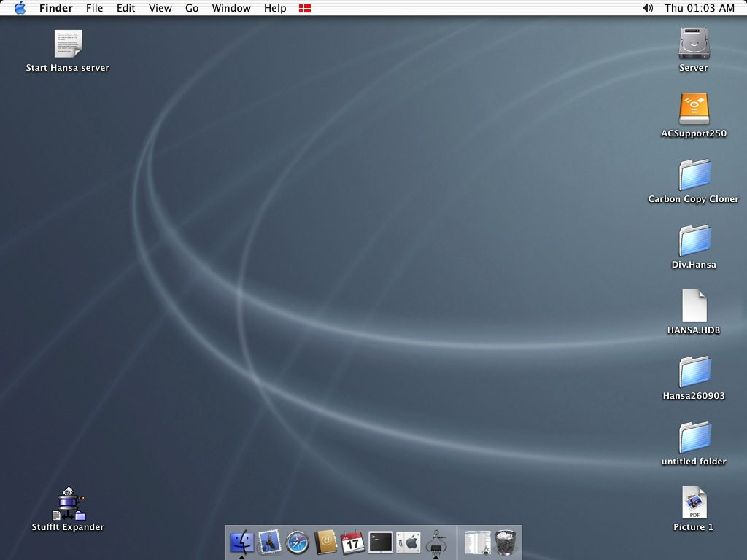Launch Safari from the Dock
Viewport: 747px width, 560px height.
[x=298, y=542]
